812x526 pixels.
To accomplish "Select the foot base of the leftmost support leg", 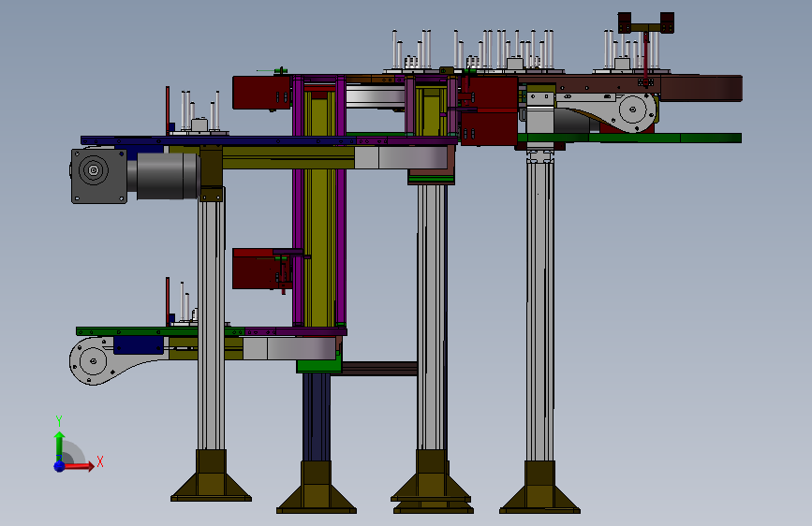I will (211, 475).
